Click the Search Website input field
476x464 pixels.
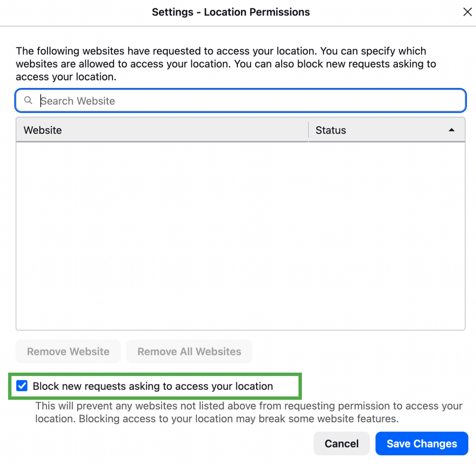241,101
